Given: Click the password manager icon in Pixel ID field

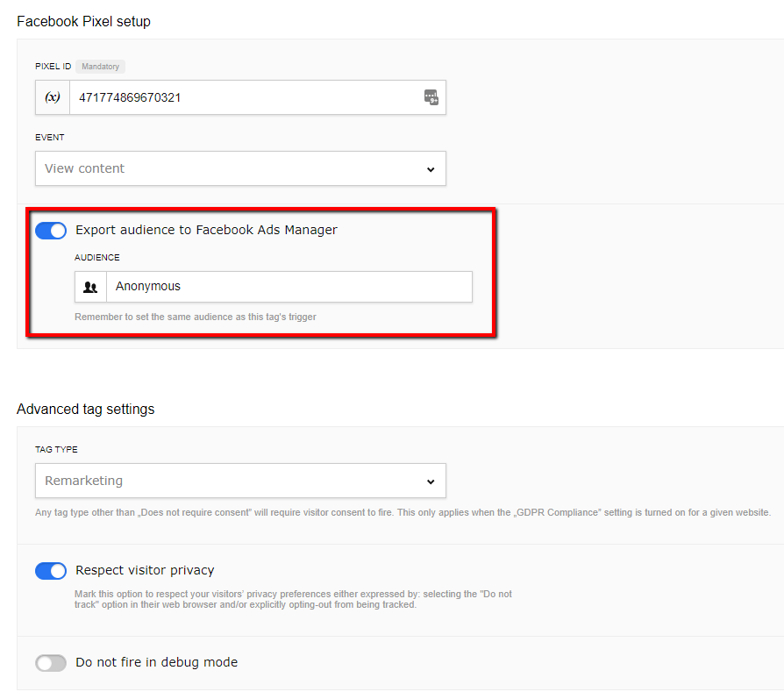Looking at the screenshot, I should (x=431, y=97).
